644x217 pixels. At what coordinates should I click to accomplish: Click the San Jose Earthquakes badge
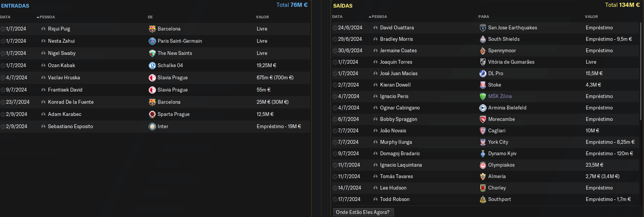[x=483, y=27]
